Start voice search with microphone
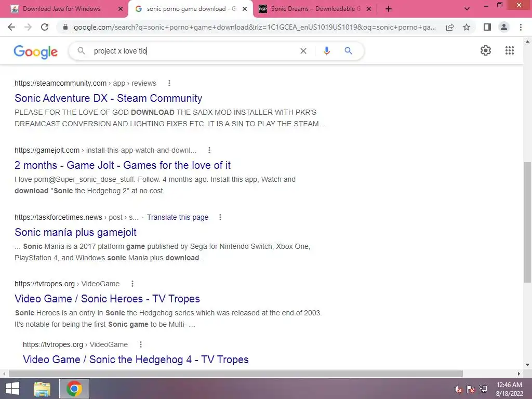Image resolution: width=532 pixels, height=399 pixels. pos(326,51)
